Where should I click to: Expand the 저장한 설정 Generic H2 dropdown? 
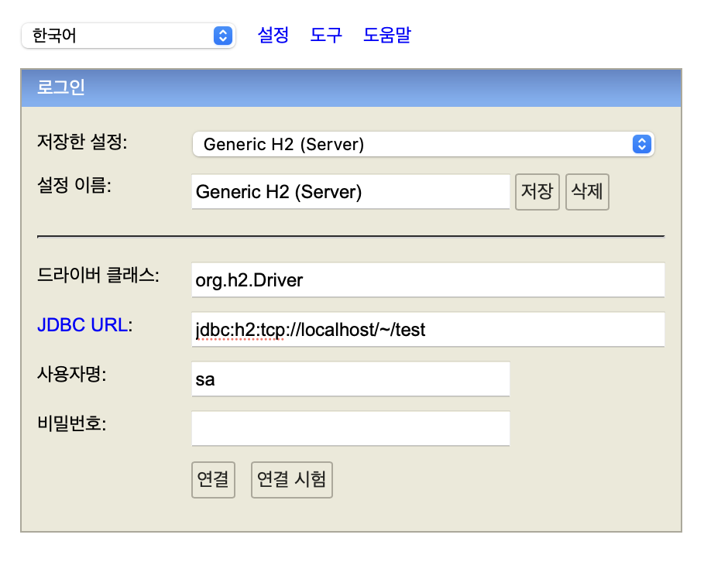point(424,144)
